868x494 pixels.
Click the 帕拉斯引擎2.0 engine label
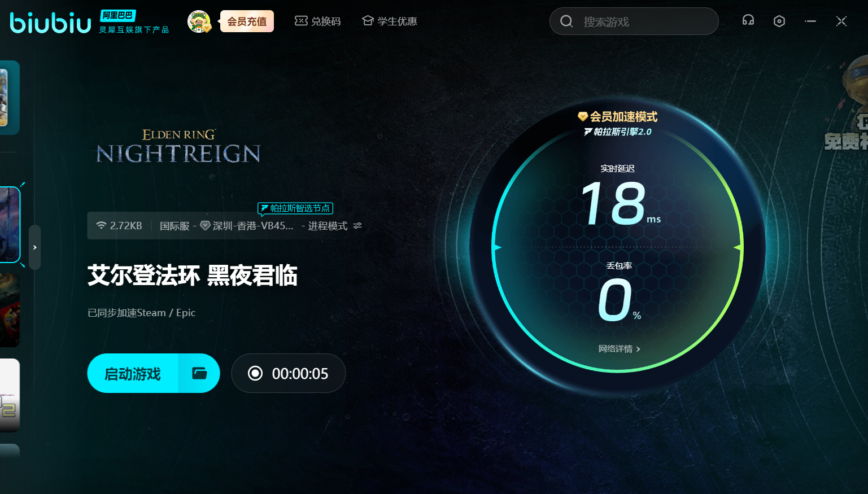coord(617,132)
